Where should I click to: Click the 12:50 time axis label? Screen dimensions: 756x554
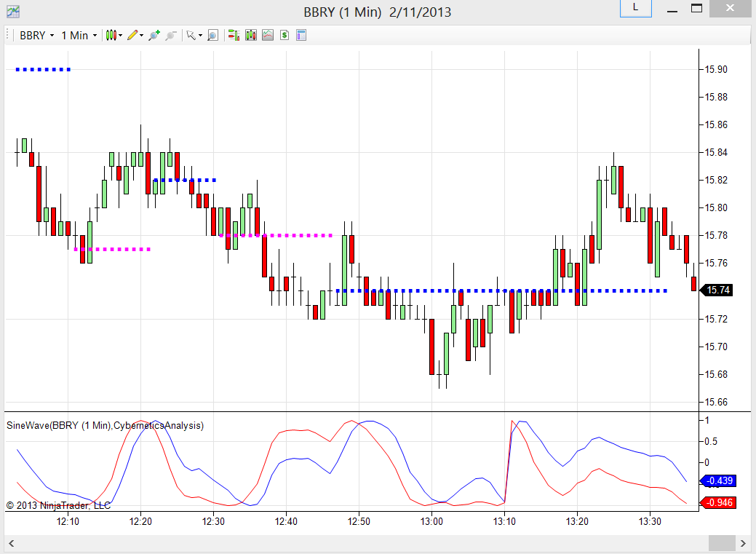359,522
